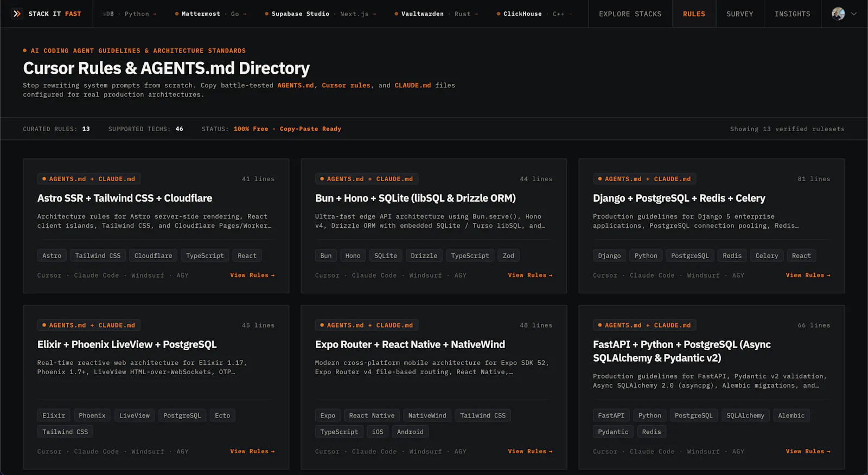Click the Zod tag chip
This screenshot has height=475, width=868.
(508, 256)
